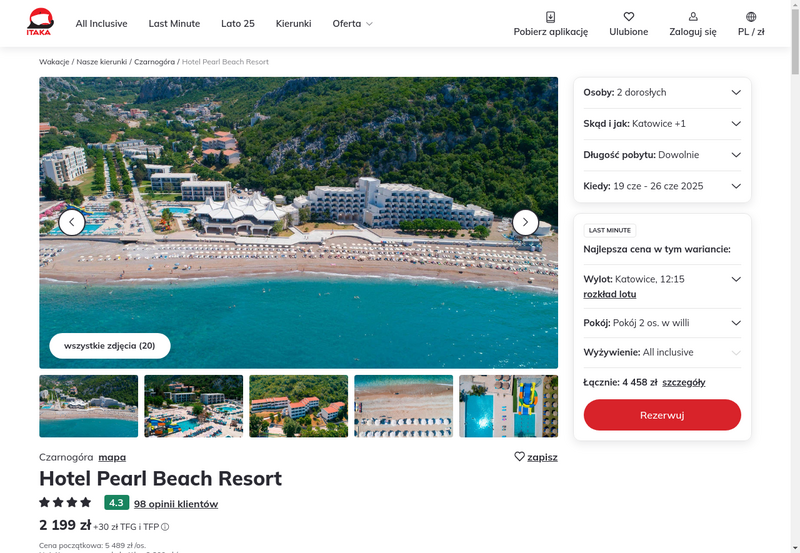Click the info icon next to TFG i TFP
The image size is (800, 553).
pos(165,527)
